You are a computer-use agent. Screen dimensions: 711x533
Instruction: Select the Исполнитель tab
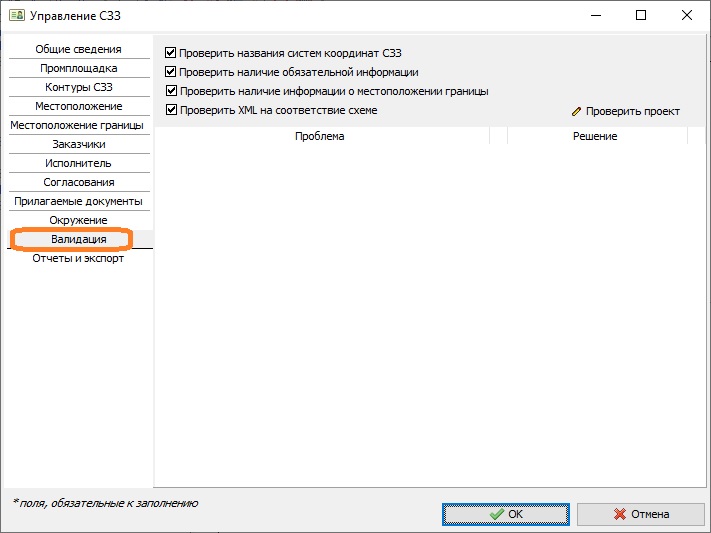pos(78,163)
